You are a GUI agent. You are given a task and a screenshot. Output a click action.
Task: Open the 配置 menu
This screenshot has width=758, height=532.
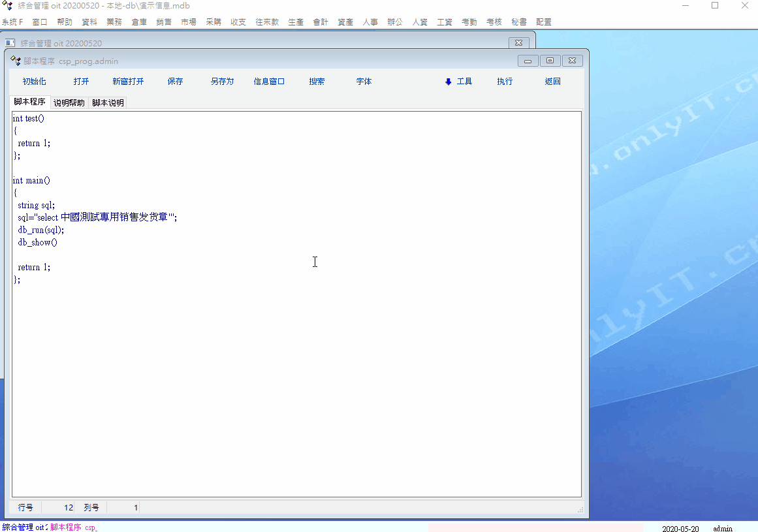[x=543, y=22]
